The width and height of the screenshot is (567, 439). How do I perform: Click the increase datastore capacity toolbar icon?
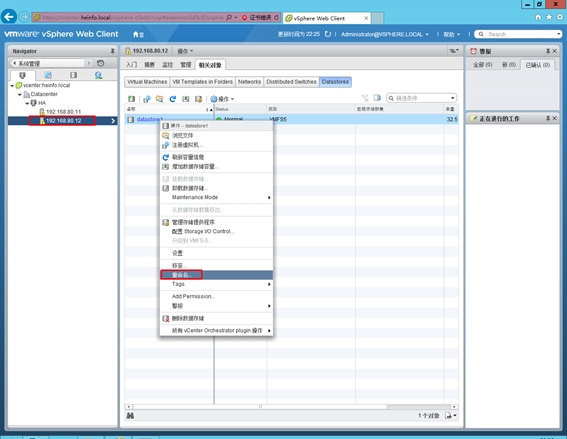[x=186, y=99]
